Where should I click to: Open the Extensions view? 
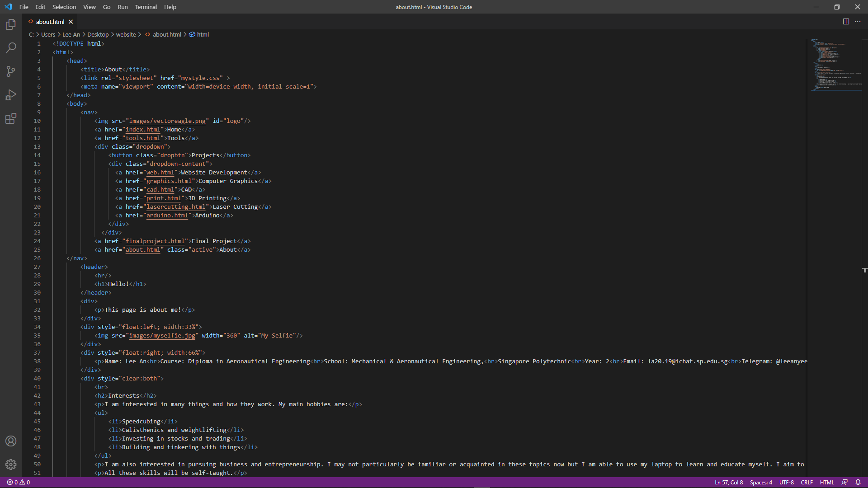click(x=11, y=118)
